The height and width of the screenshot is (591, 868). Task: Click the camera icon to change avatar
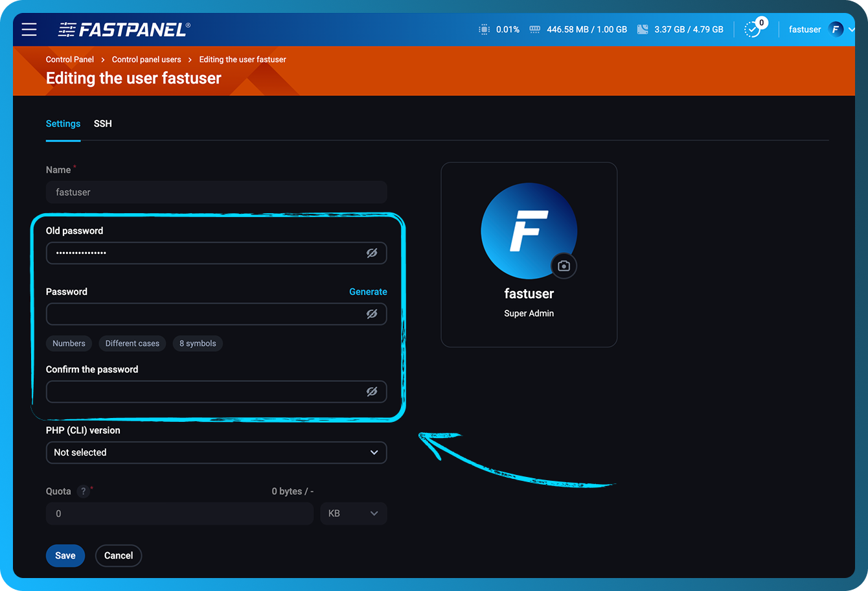[x=564, y=266]
